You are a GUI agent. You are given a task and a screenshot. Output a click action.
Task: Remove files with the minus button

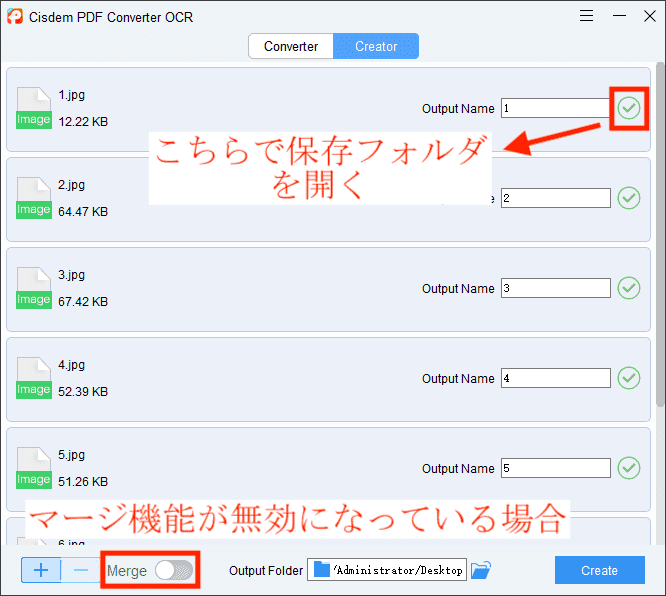(81, 570)
